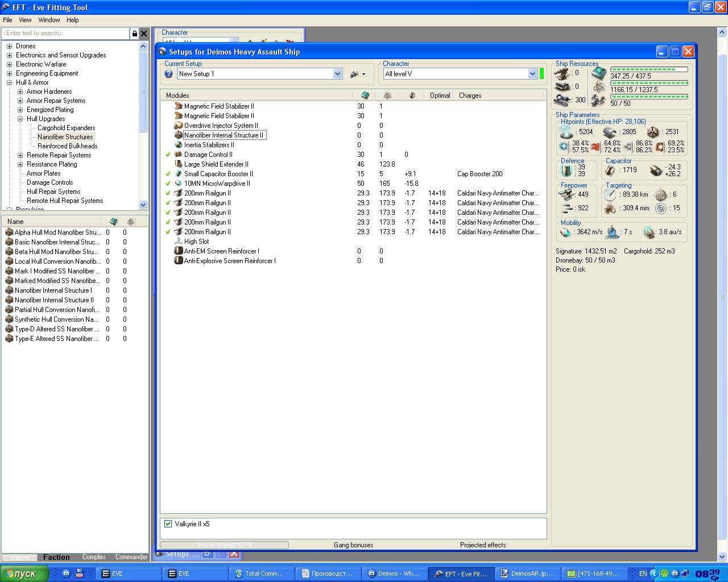The image size is (728, 582).
Task: Uncheck the Valkyrie II x5 drones checkbox
Action: pyautogui.click(x=168, y=524)
